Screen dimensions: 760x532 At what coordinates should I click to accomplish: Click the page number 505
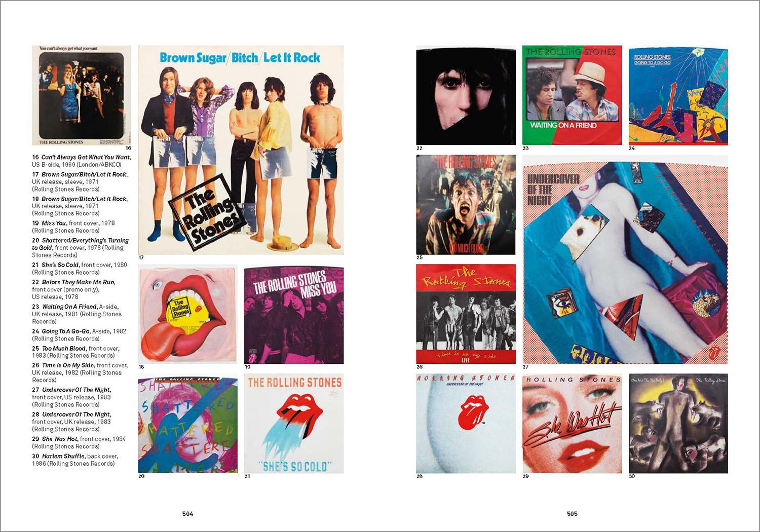pyautogui.click(x=572, y=513)
